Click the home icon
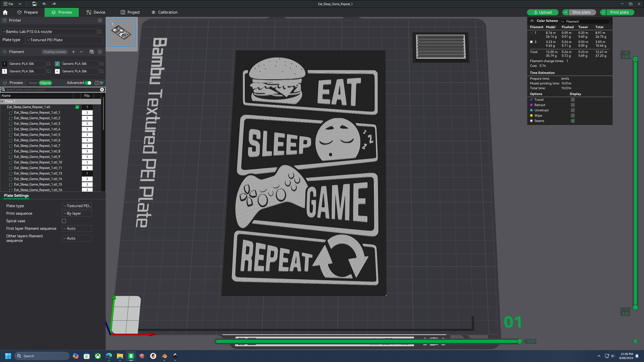The width and height of the screenshot is (644, 362). coord(5,12)
